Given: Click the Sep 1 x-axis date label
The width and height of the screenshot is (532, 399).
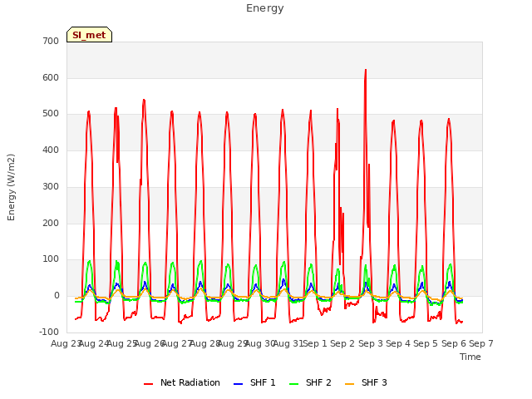Looking at the screenshot, I should 315,343.
